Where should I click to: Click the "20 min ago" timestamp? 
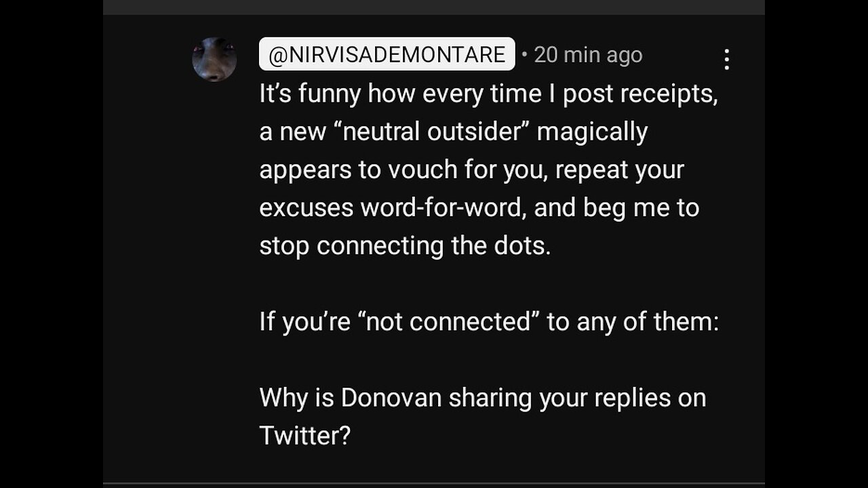click(x=587, y=55)
